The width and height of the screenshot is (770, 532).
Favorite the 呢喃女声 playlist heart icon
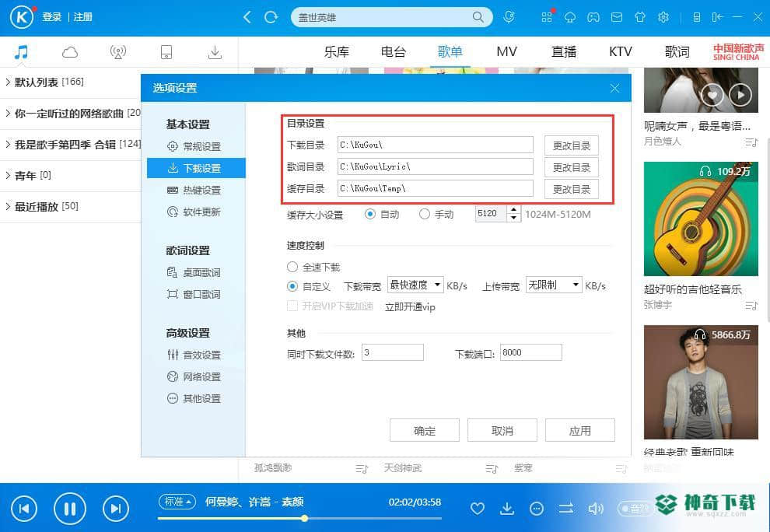(712, 94)
